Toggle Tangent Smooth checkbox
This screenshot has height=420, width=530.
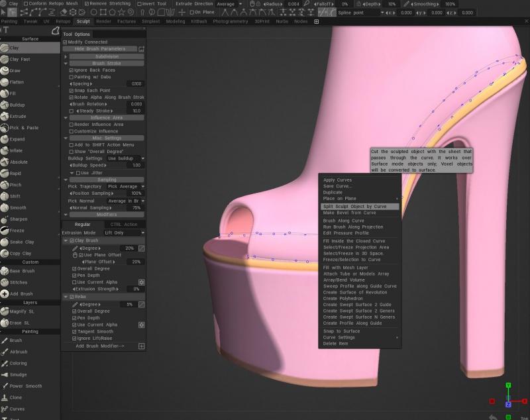pos(74,332)
